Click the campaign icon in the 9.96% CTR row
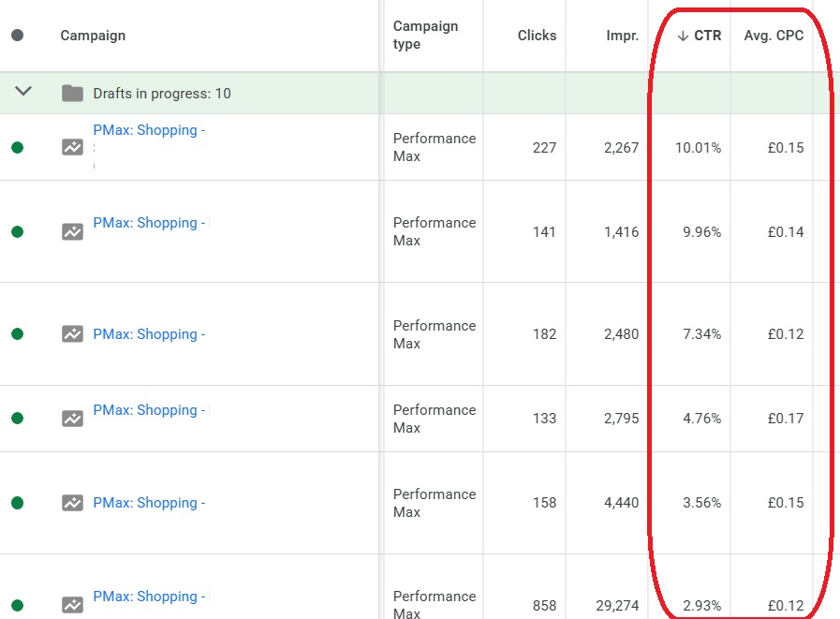Viewport: 840px width, 619px height. [x=72, y=231]
